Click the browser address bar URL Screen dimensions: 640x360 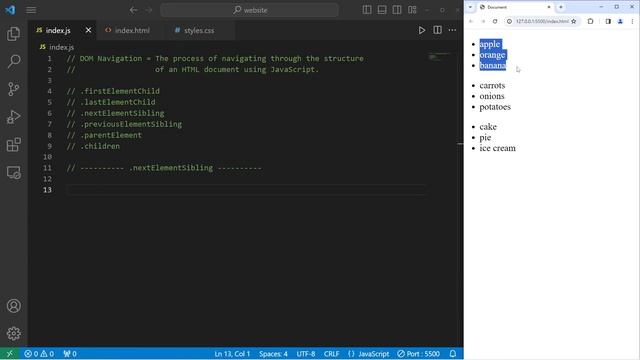pos(542,21)
